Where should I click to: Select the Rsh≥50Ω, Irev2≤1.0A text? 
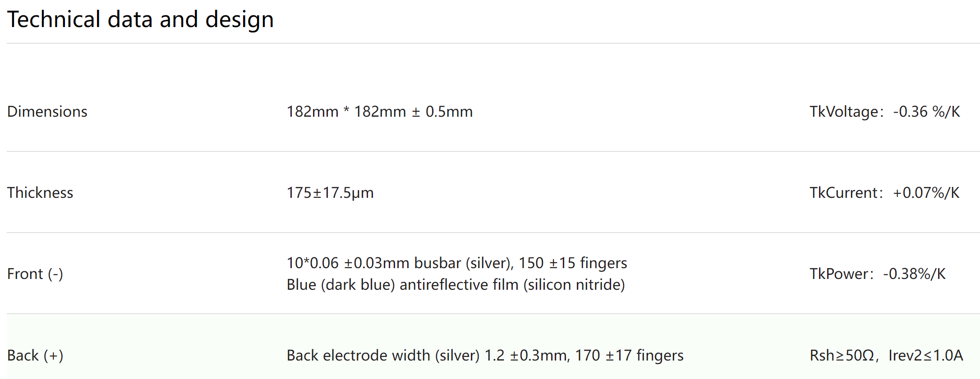[x=886, y=355]
